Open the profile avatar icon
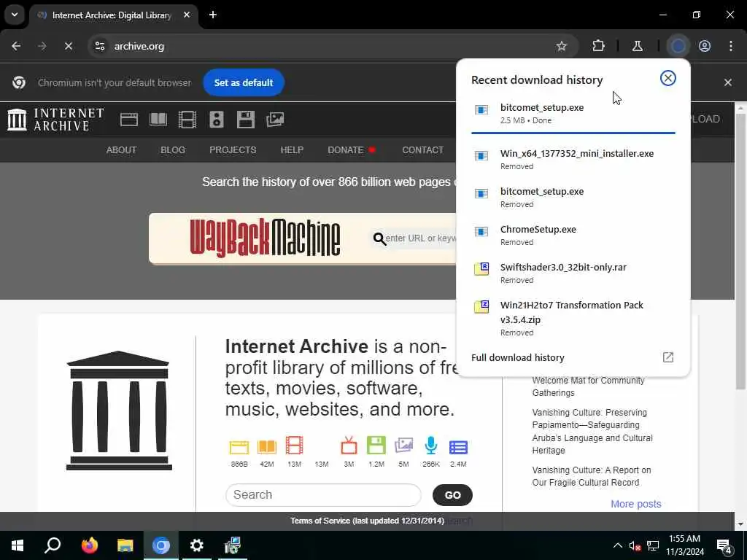The width and height of the screenshot is (747, 560). (705, 46)
